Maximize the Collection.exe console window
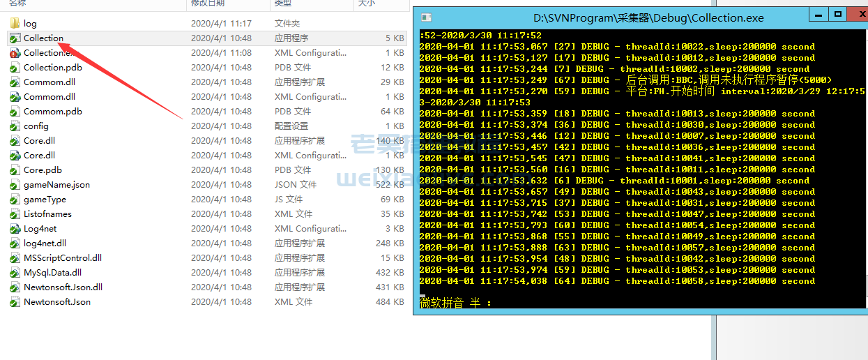This screenshot has height=360, width=868. (x=837, y=15)
